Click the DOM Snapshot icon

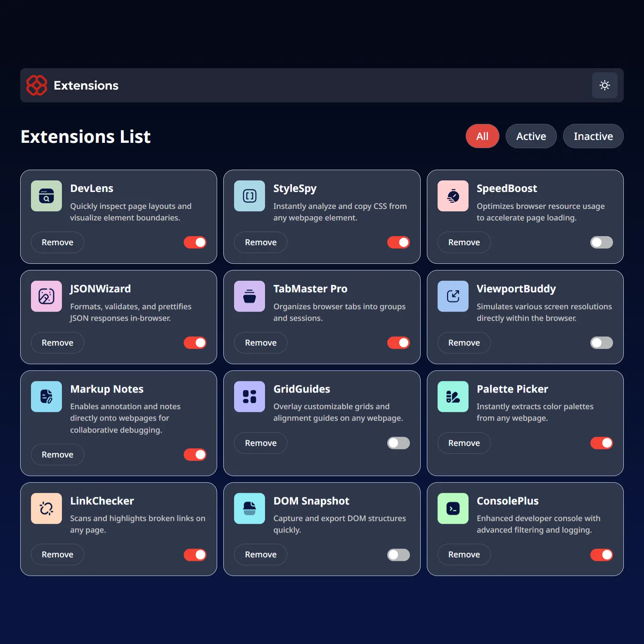click(249, 508)
